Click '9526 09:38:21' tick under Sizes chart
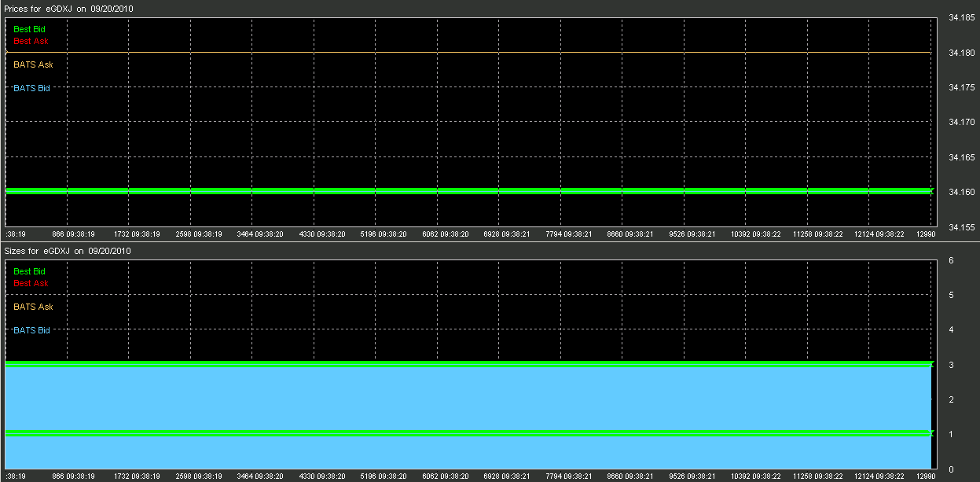The width and height of the screenshot is (980, 482). coord(694,476)
